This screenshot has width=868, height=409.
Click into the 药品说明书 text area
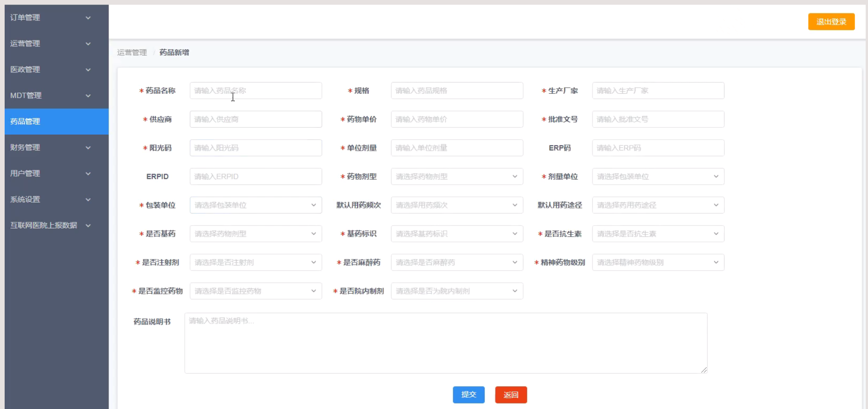(x=445, y=343)
